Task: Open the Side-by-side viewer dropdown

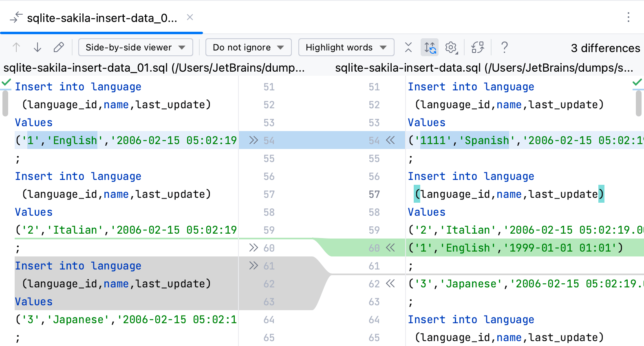Action: point(135,48)
